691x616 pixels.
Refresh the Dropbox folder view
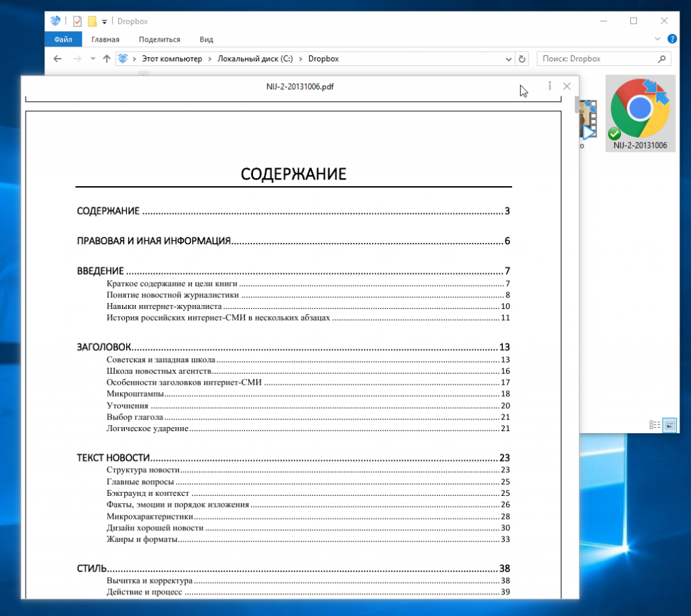point(522,59)
